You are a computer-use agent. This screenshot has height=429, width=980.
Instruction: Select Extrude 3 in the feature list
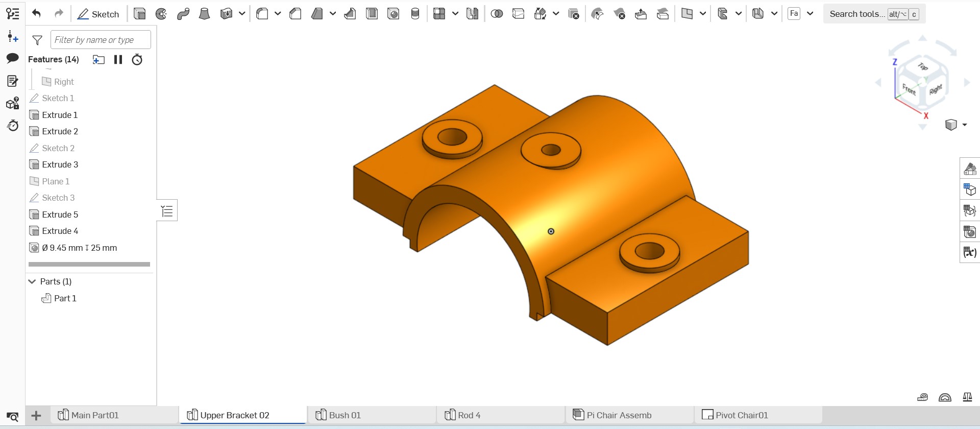[60, 164]
